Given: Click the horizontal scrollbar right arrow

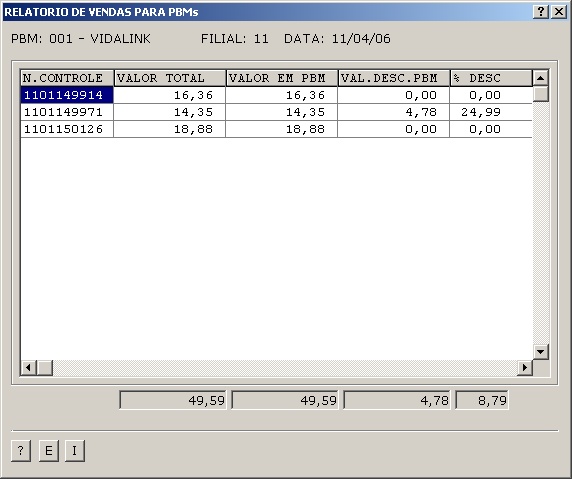Looking at the screenshot, I should 525,367.
